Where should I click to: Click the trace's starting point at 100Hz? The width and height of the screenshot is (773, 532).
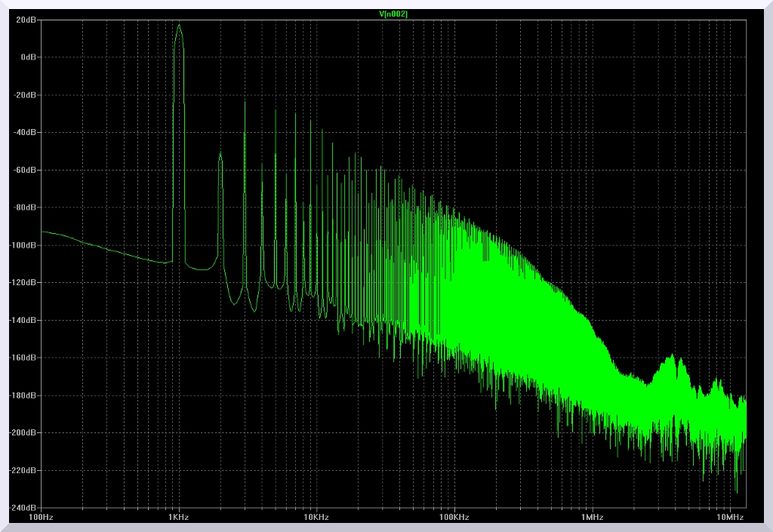coord(42,232)
